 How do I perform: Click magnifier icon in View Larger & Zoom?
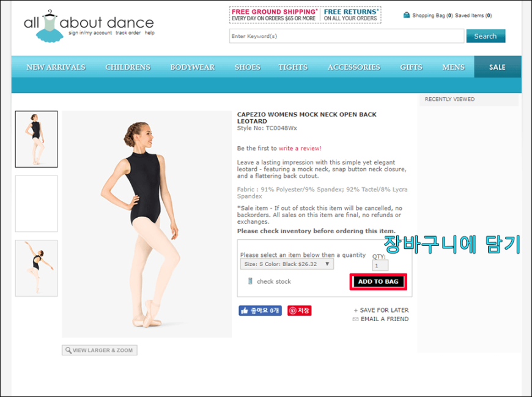pyautogui.click(x=68, y=350)
